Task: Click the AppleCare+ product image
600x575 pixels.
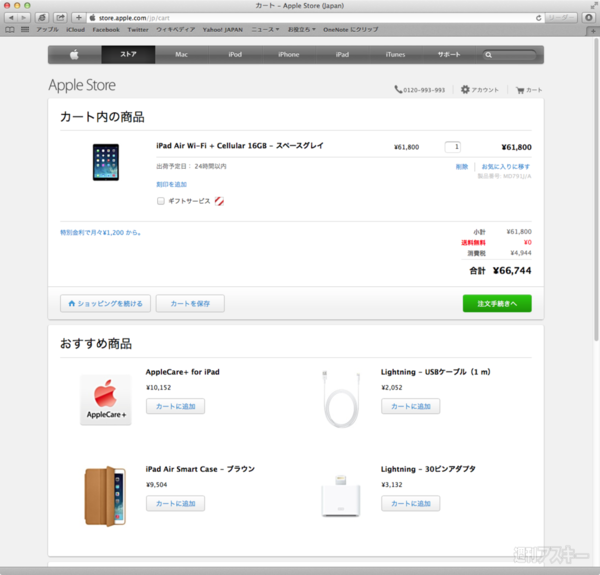Action: tap(106, 400)
